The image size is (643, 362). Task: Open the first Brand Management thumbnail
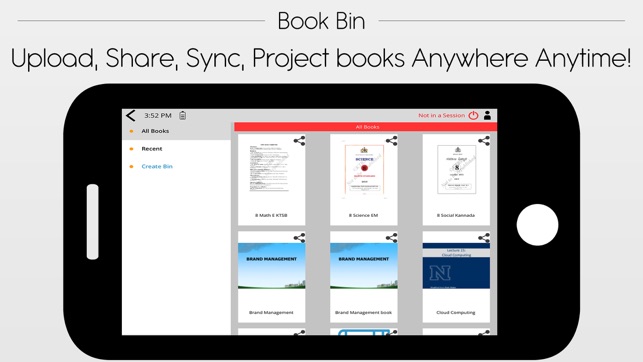click(x=271, y=266)
